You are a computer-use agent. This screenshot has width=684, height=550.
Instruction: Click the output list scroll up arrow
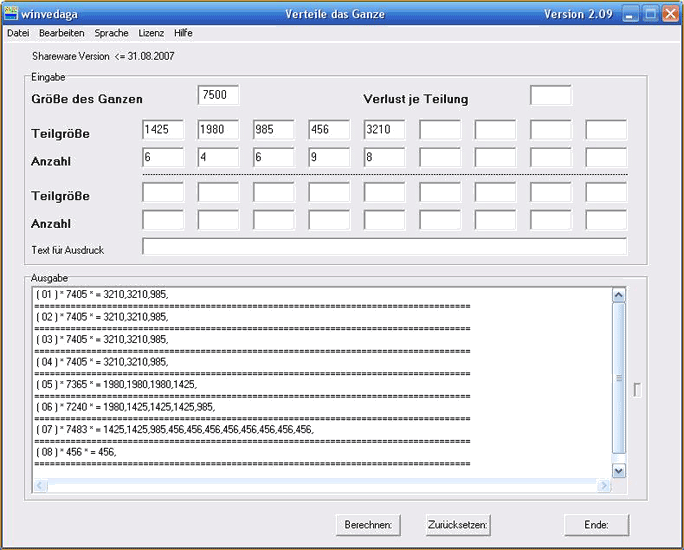point(617,295)
